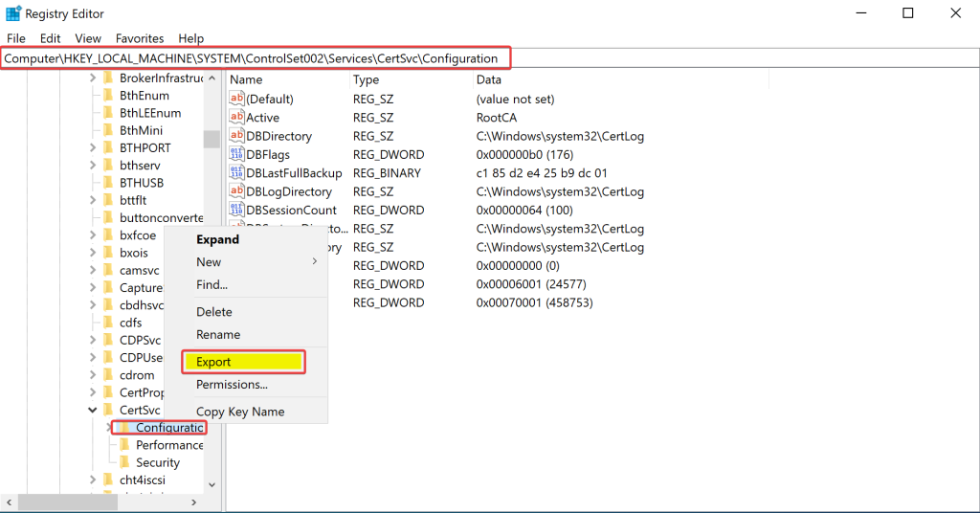The image size is (980, 513).
Task: Click the Registry Editor app icon in title bar
Action: tap(13, 13)
